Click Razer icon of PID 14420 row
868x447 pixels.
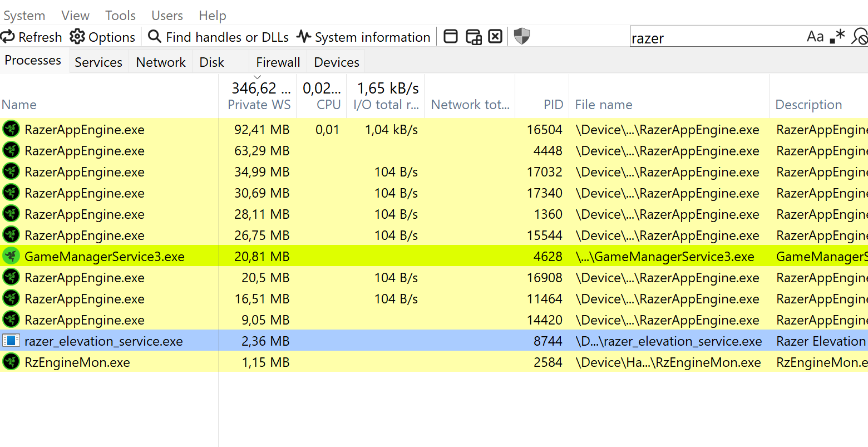(x=11, y=320)
